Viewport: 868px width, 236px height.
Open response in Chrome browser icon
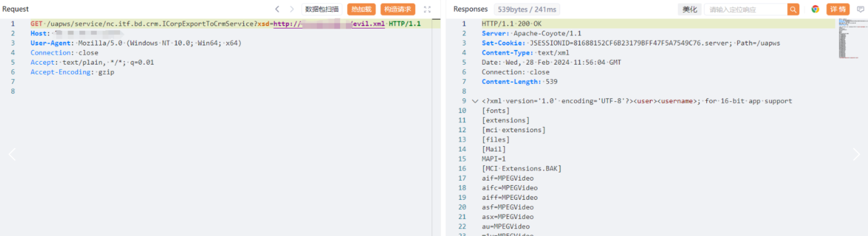click(x=816, y=9)
